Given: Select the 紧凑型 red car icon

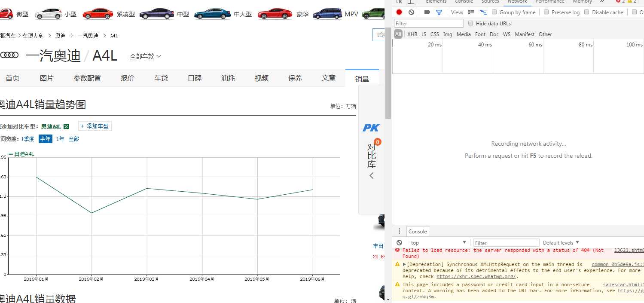Looking at the screenshot, I should (98, 14).
